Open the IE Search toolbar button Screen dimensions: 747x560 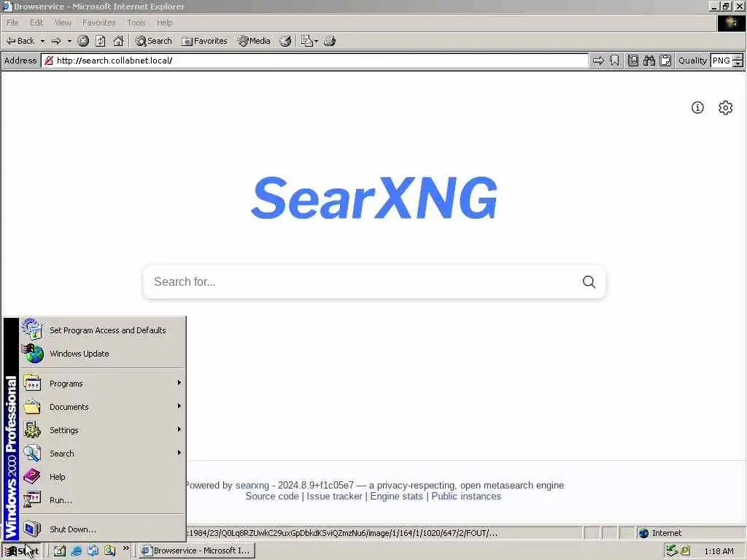click(x=153, y=41)
